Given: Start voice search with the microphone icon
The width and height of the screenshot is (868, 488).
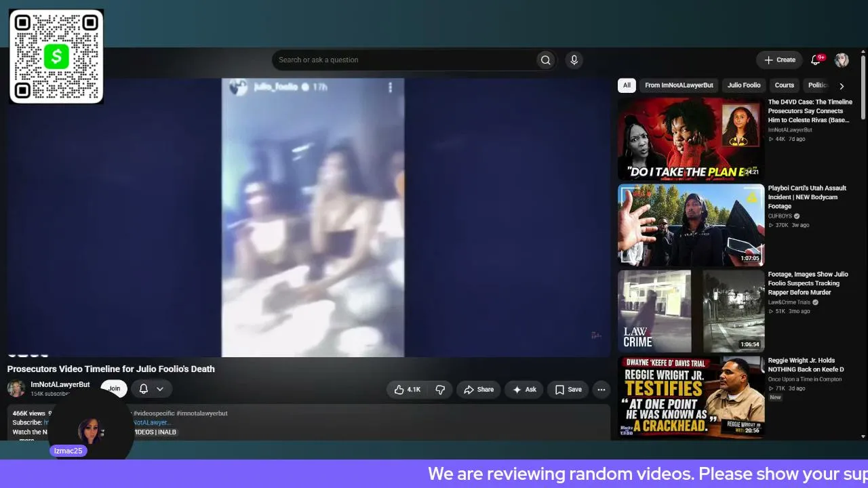Looking at the screenshot, I should [x=574, y=60].
